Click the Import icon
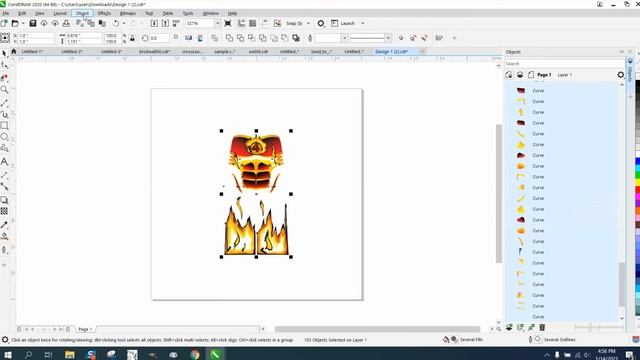The height and width of the screenshot is (360, 640). click(154, 23)
